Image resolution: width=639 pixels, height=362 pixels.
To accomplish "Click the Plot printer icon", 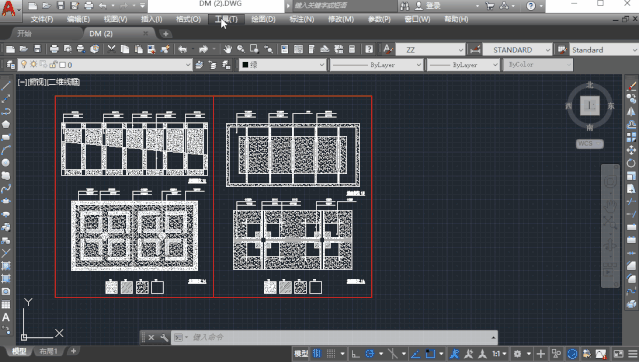I will click(x=54, y=49).
